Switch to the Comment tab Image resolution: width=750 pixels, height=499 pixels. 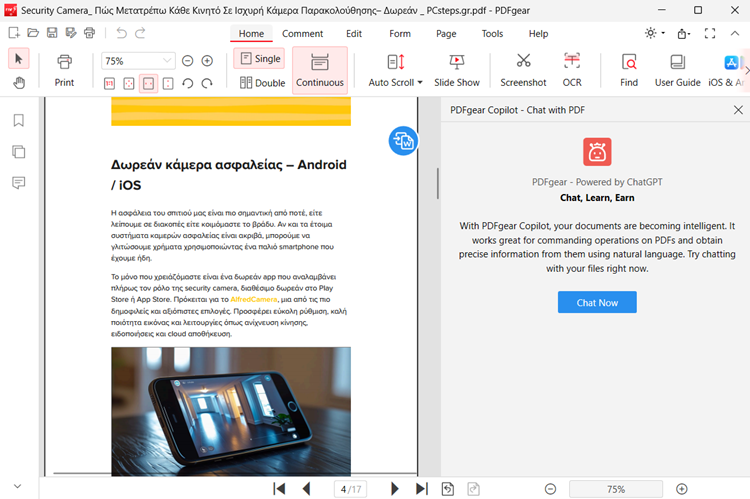tap(302, 33)
